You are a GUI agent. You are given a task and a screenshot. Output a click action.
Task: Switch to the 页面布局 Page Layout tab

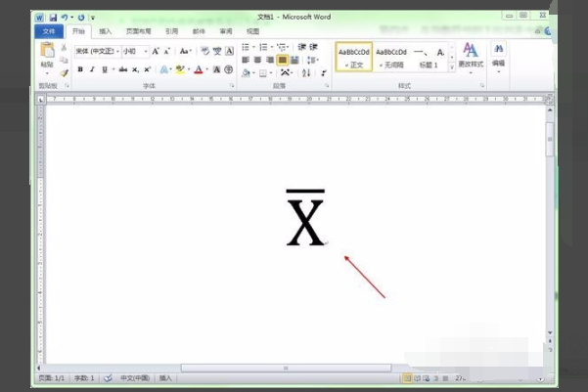pos(138,31)
